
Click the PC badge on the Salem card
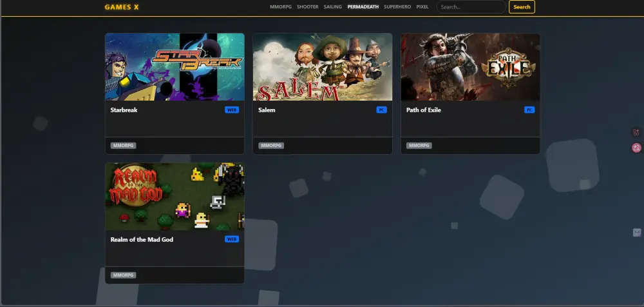381,110
